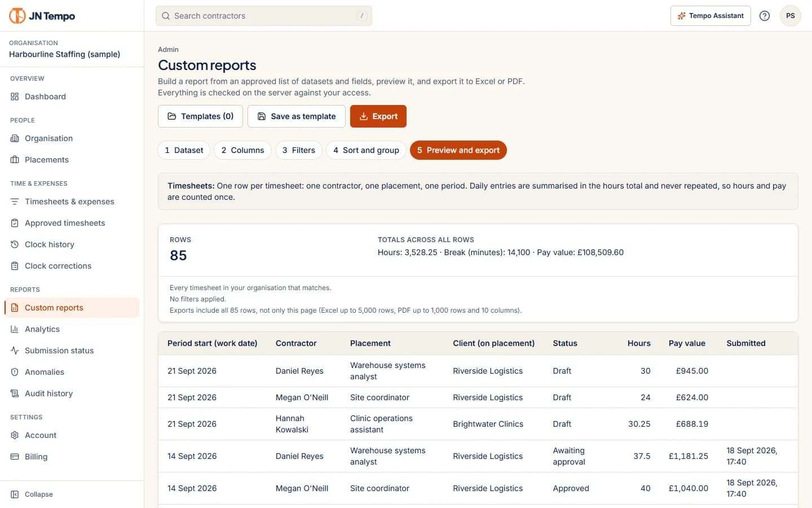
Task: Go to step 1 Dataset
Action: point(184,150)
